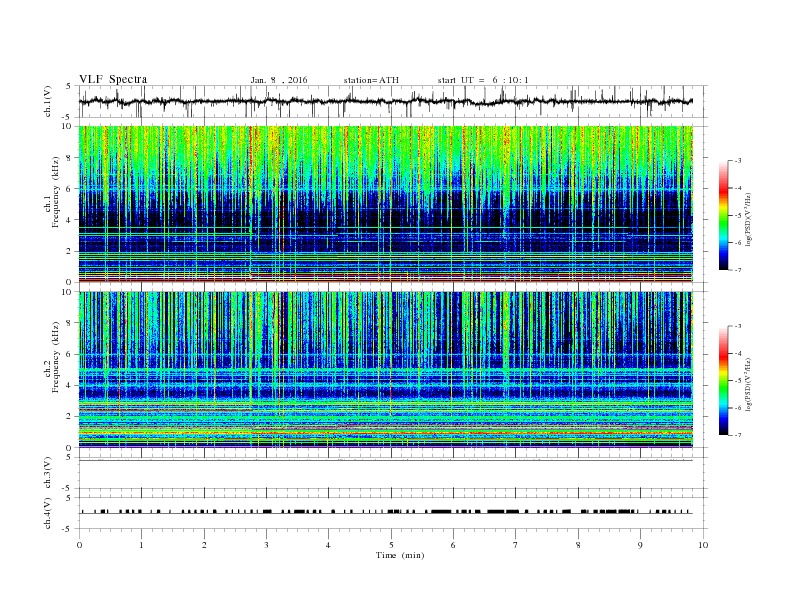Viewport: 792px width, 612px height.
Task: Click the ch.4 pulse marker trace
Action: coord(385,512)
